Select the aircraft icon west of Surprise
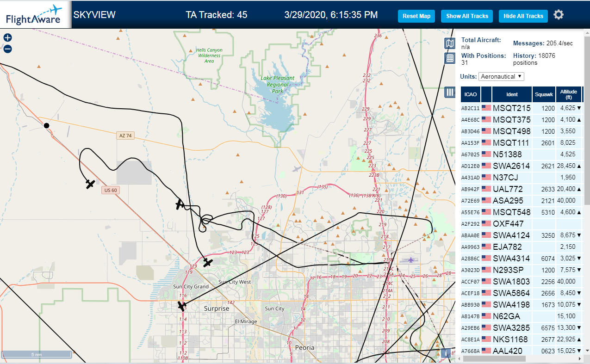This screenshot has width=590, height=364. (x=182, y=306)
